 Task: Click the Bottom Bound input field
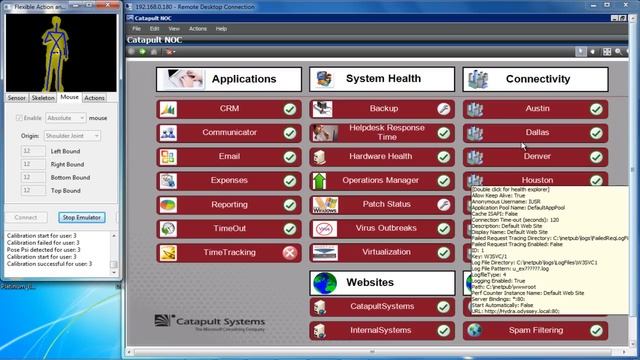(33, 177)
